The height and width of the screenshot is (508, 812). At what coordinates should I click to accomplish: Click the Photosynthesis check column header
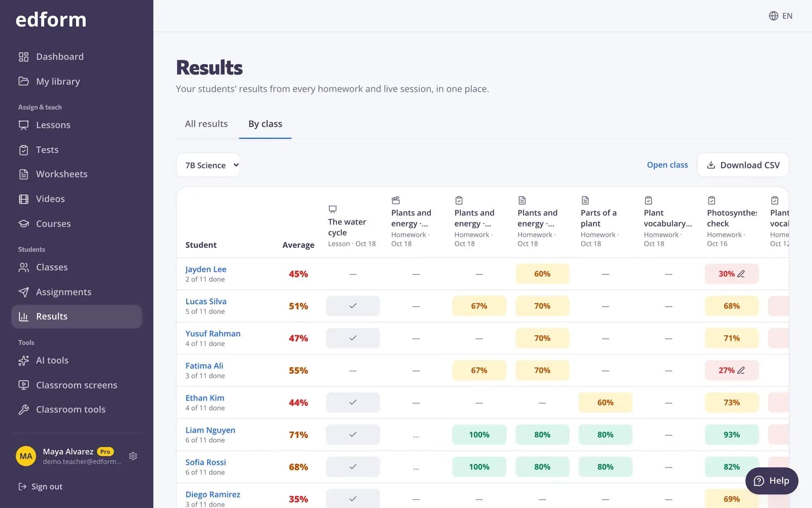pyautogui.click(x=731, y=221)
